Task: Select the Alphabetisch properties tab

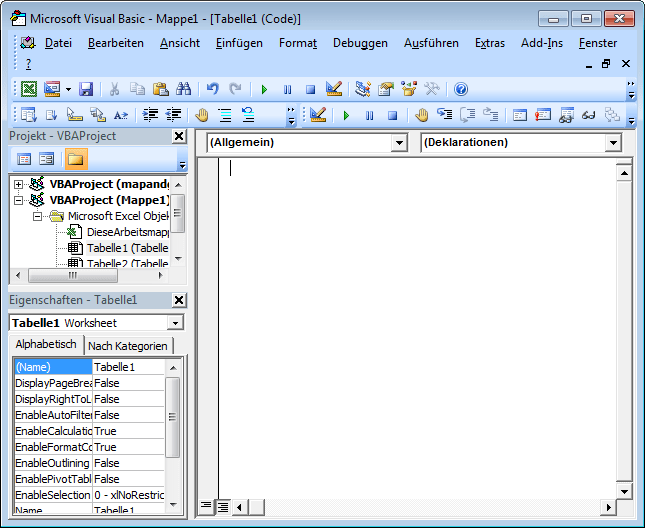Action: tap(46, 344)
